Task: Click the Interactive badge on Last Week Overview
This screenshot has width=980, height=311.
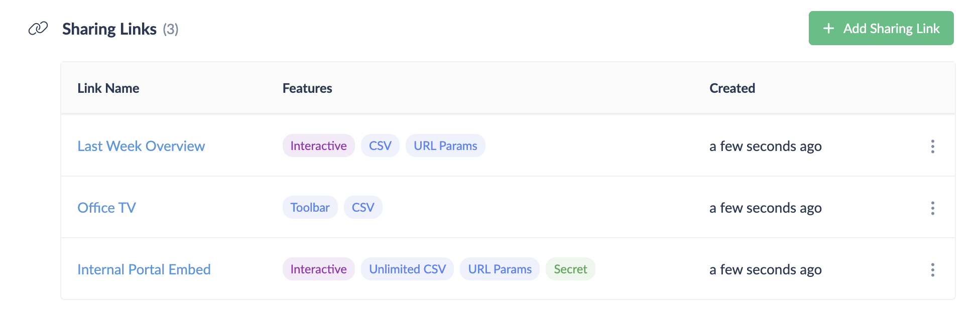Action: pyautogui.click(x=318, y=145)
